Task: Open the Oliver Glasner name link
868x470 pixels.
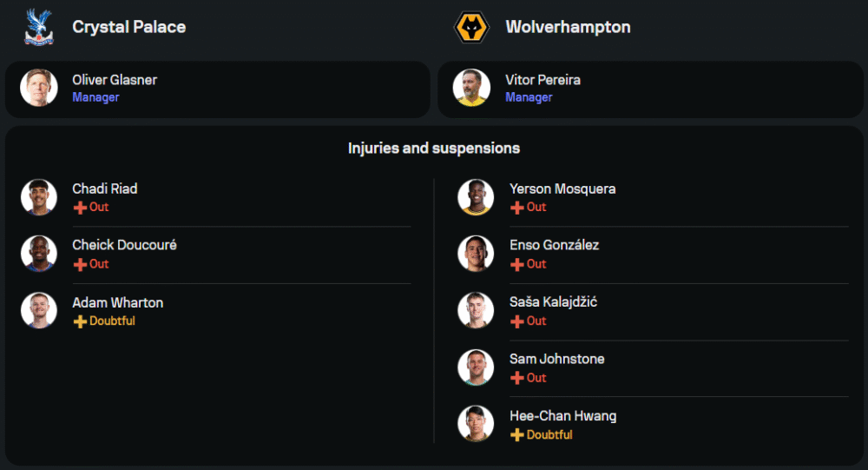Action: (x=115, y=80)
